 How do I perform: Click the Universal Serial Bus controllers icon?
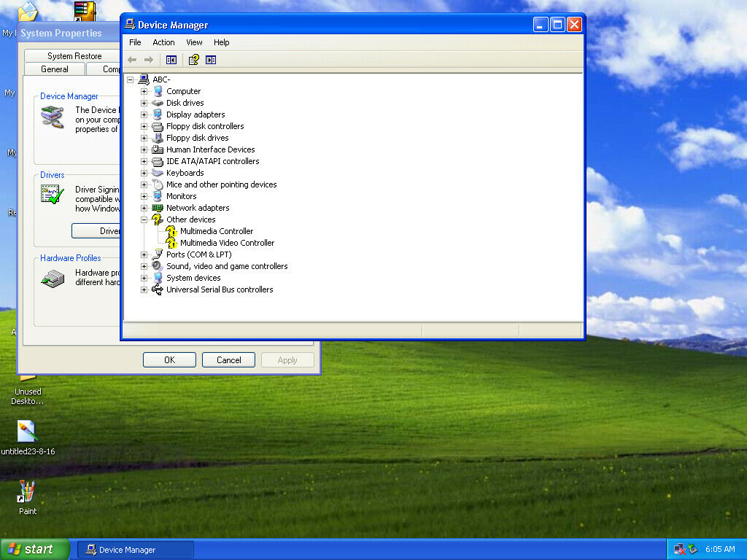(158, 289)
